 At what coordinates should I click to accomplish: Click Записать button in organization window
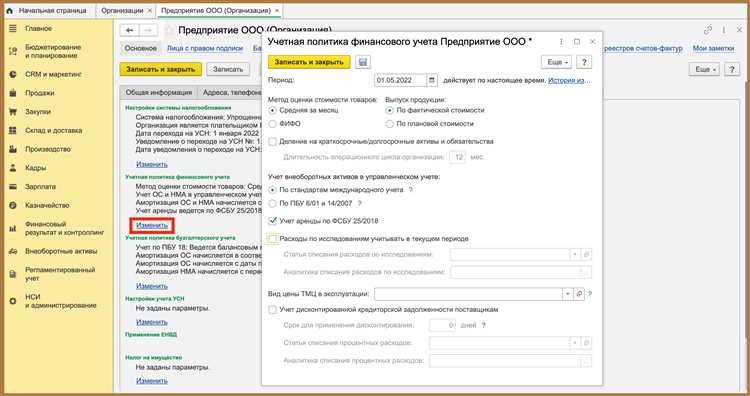[x=228, y=69]
